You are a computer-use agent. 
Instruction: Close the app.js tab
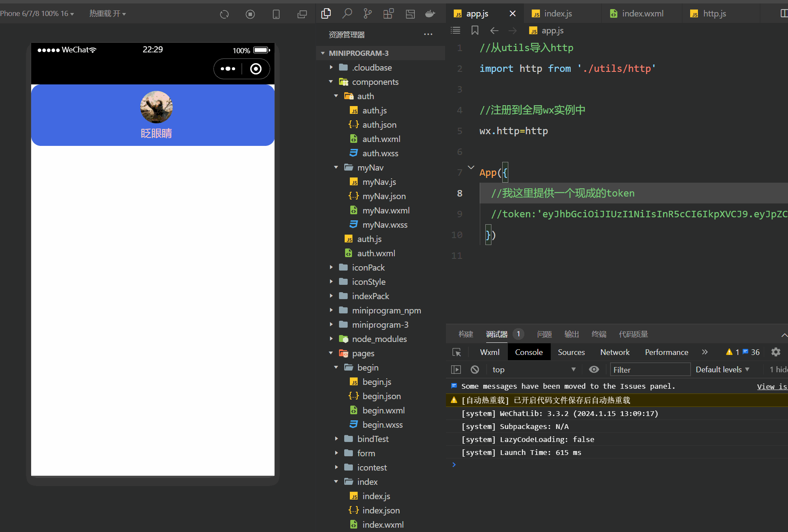(x=513, y=14)
